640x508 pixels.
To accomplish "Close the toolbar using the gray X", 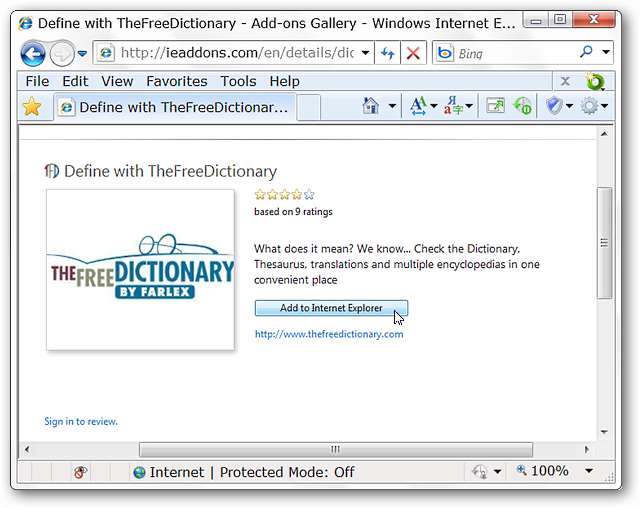I will (x=565, y=81).
